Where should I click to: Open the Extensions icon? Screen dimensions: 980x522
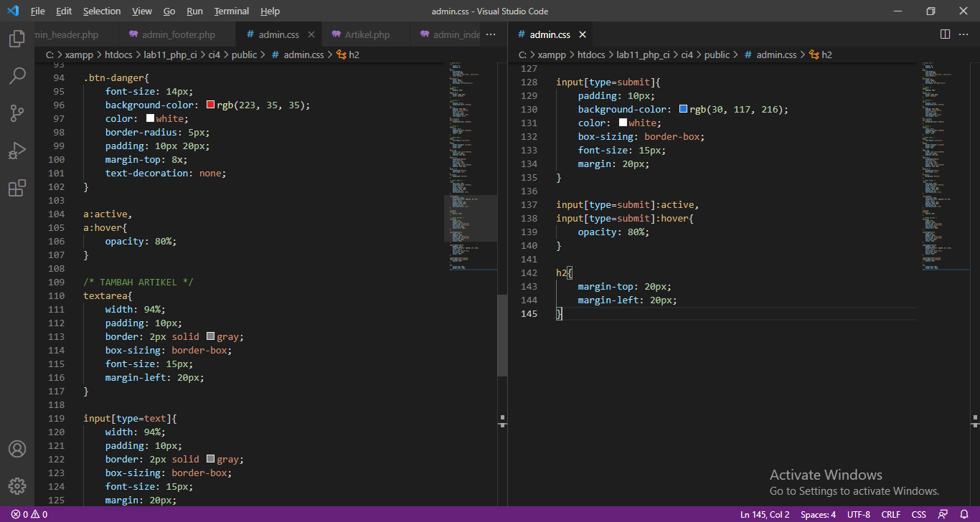17,188
